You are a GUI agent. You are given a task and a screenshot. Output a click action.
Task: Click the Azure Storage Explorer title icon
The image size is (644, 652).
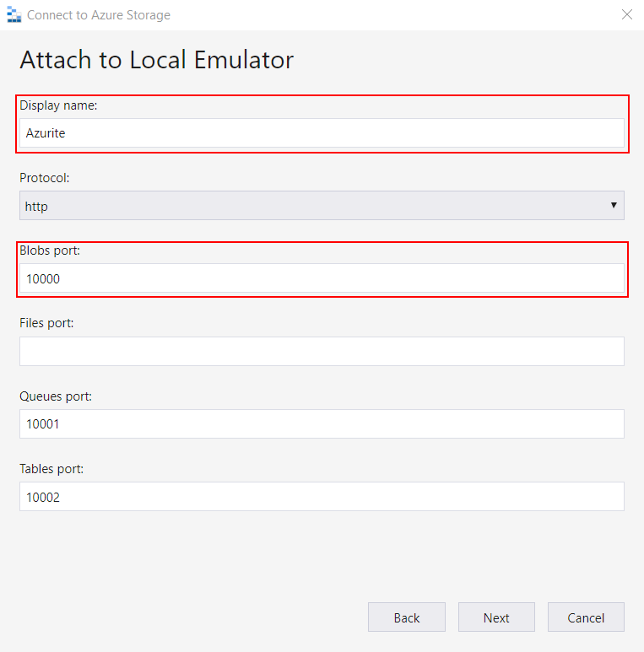(14, 15)
